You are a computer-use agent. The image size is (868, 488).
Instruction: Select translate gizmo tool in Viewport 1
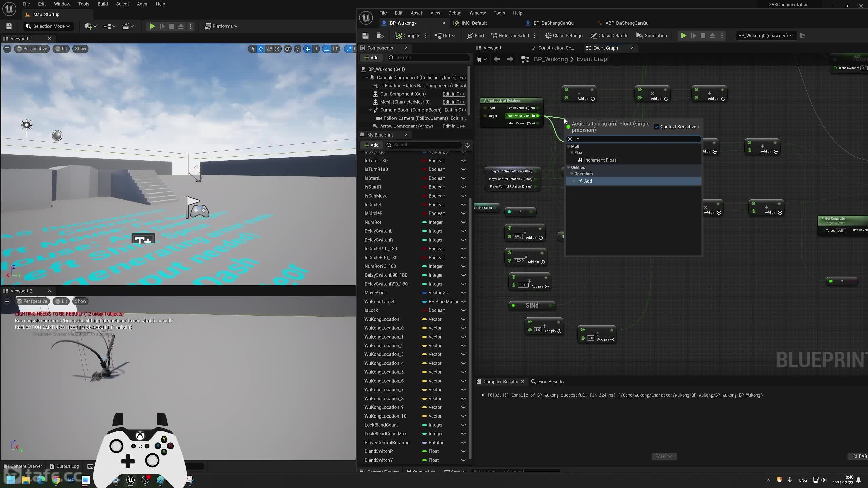click(x=261, y=49)
